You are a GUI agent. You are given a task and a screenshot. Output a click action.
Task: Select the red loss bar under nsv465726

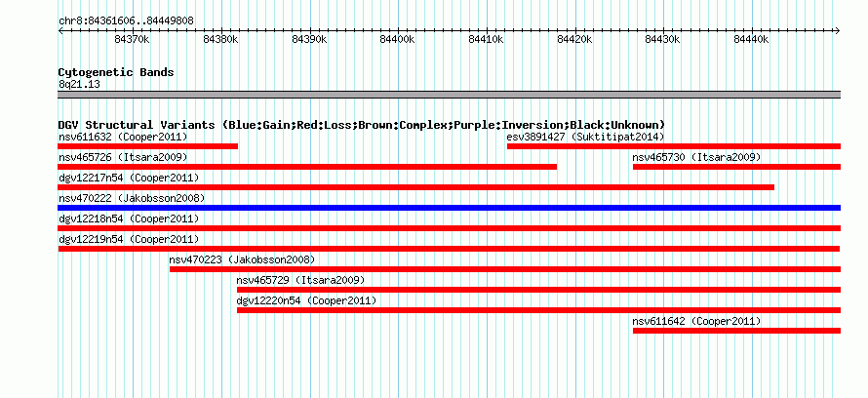307,167
